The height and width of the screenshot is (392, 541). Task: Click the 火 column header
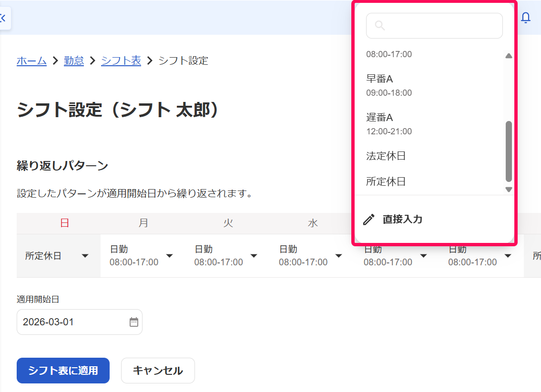pos(228,223)
